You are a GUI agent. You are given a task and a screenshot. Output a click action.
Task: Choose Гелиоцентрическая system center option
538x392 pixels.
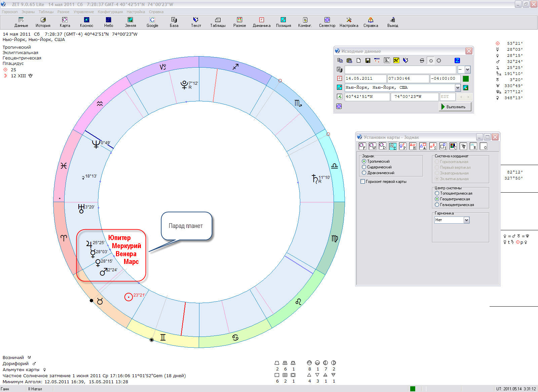point(437,205)
